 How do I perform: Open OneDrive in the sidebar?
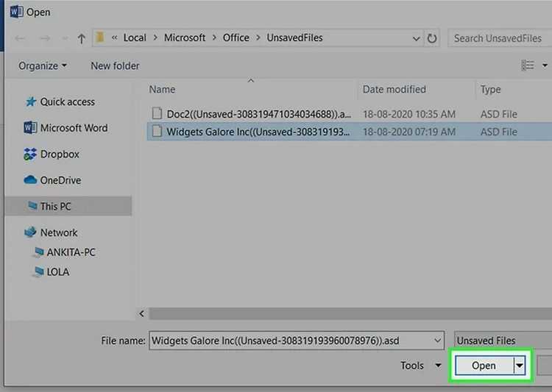pyautogui.click(x=60, y=180)
